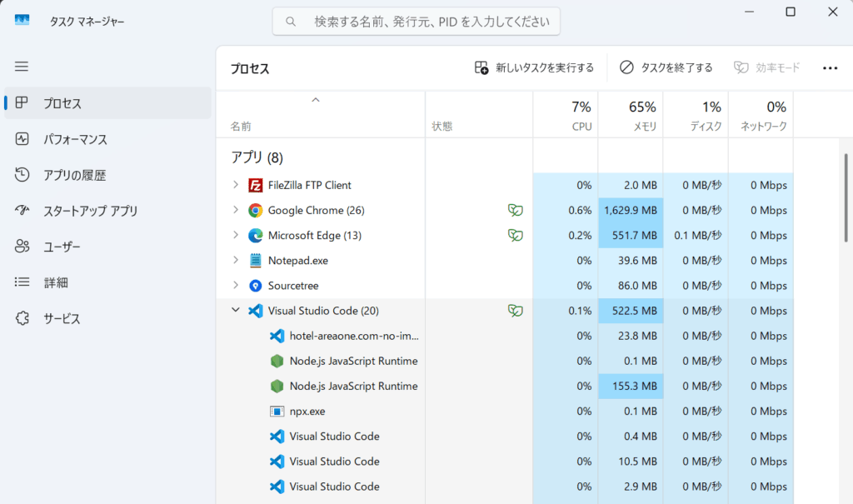The width and height of the screenshot is (853, 504).
Task: Click the Sourcetree app icon
Action: pyautogui.click(x=255, y=286)
